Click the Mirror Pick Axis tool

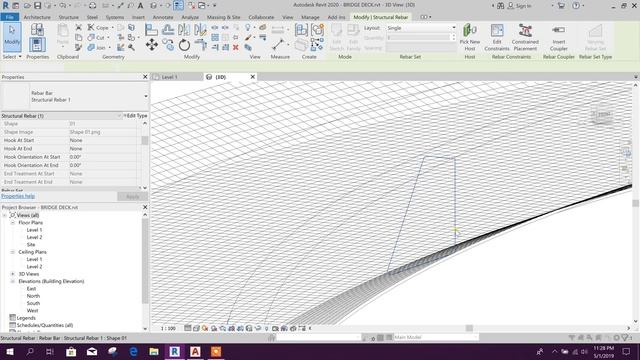point(184,29)
